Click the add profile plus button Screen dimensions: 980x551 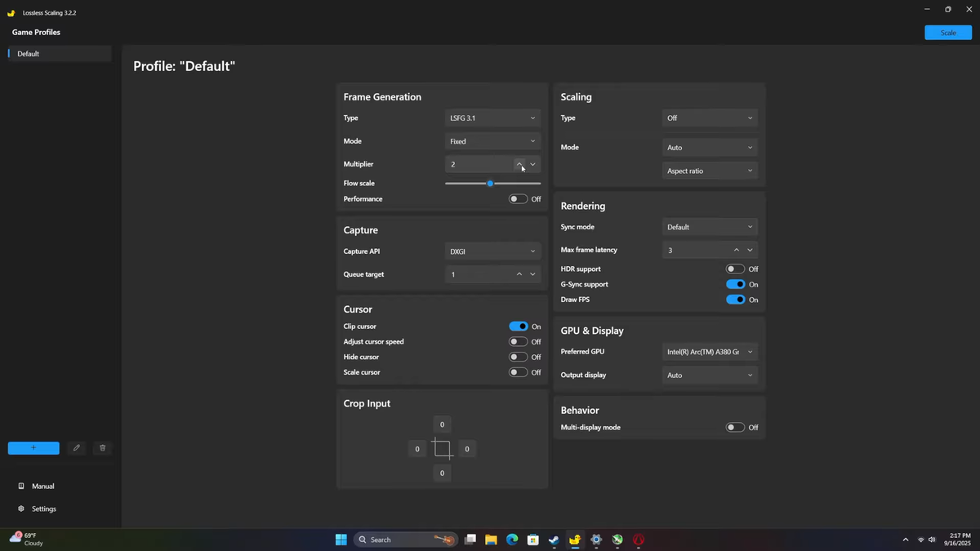[x=33, y=448]
